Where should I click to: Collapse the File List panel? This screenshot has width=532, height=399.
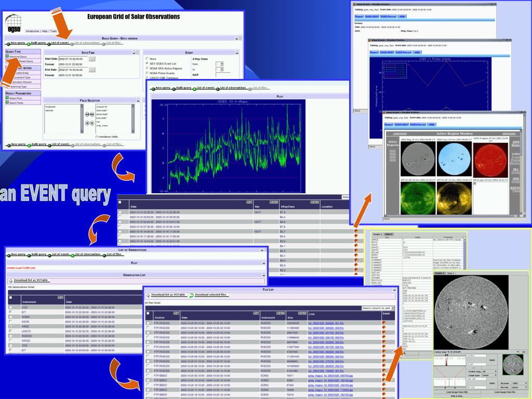point(394,290)
